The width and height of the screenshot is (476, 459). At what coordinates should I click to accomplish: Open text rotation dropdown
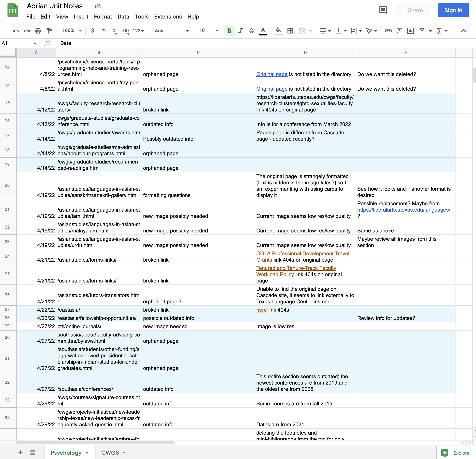[x=371, y=31]
